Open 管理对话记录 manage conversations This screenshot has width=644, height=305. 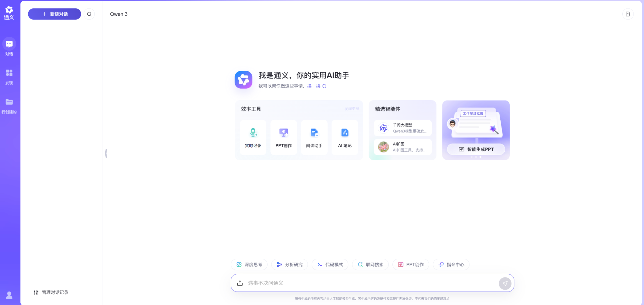point(51,292)
